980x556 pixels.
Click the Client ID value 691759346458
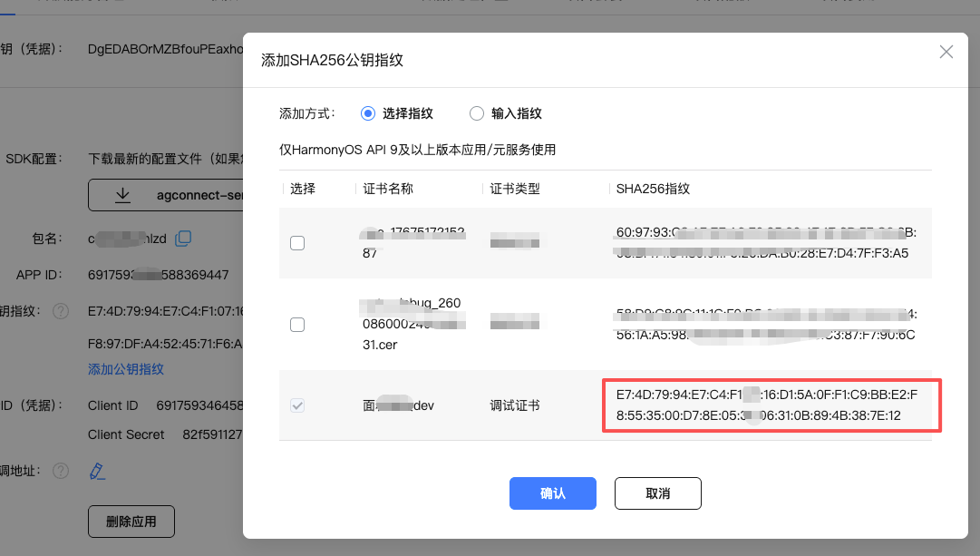200,405
